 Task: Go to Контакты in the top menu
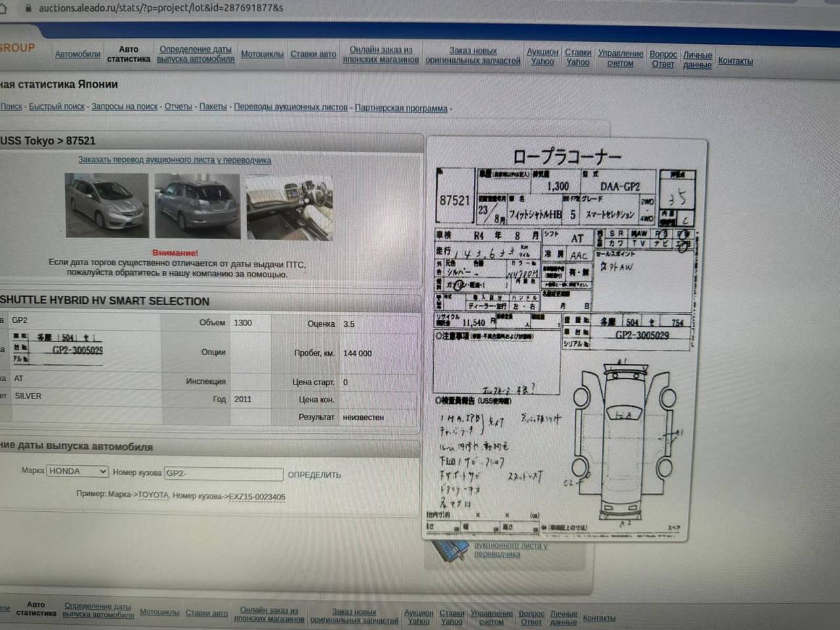(735, 61)
